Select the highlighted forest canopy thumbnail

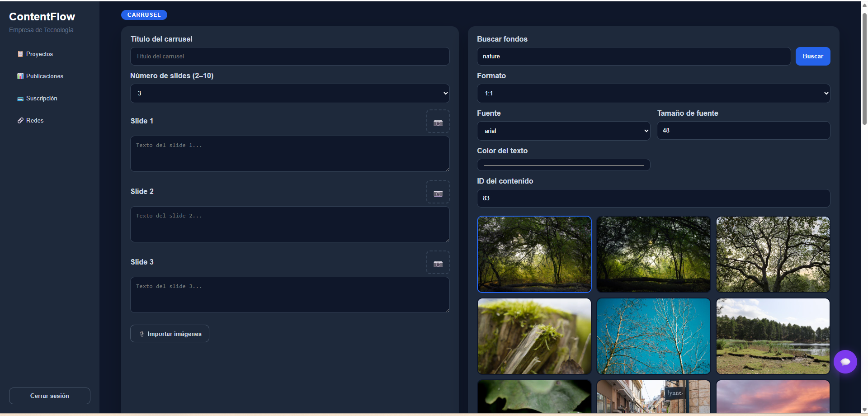(x=534, y=254)
